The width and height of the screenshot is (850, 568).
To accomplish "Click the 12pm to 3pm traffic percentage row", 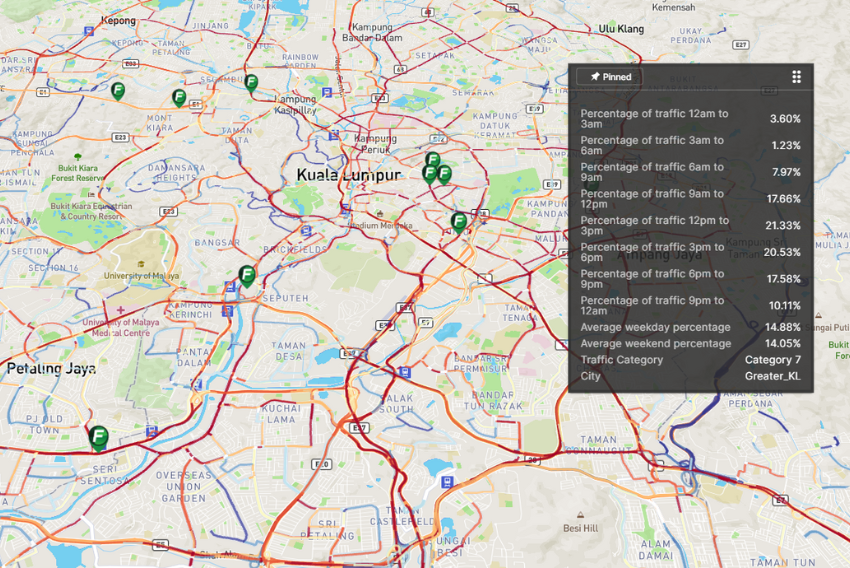I will click(690, 225).
